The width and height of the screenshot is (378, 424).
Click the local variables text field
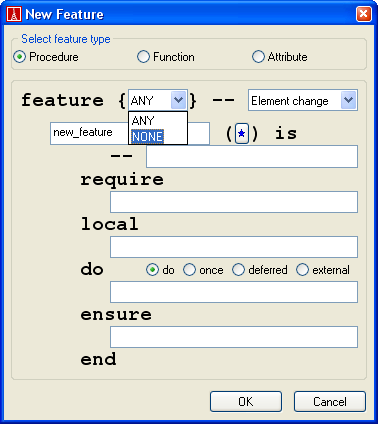coord(234,247)
